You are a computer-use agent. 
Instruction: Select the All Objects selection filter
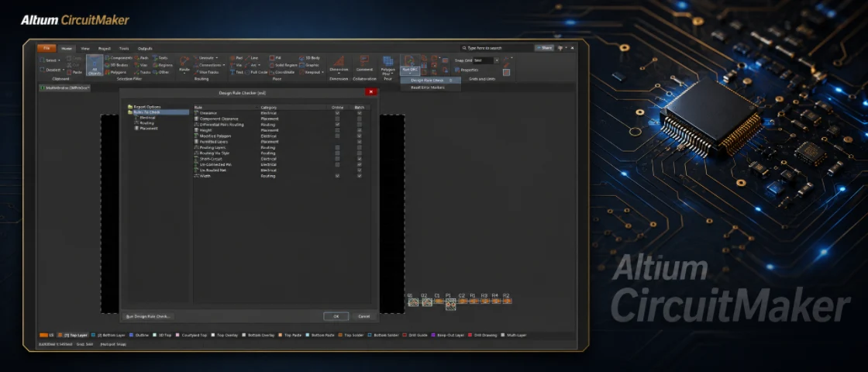click(x=95, y=65)
